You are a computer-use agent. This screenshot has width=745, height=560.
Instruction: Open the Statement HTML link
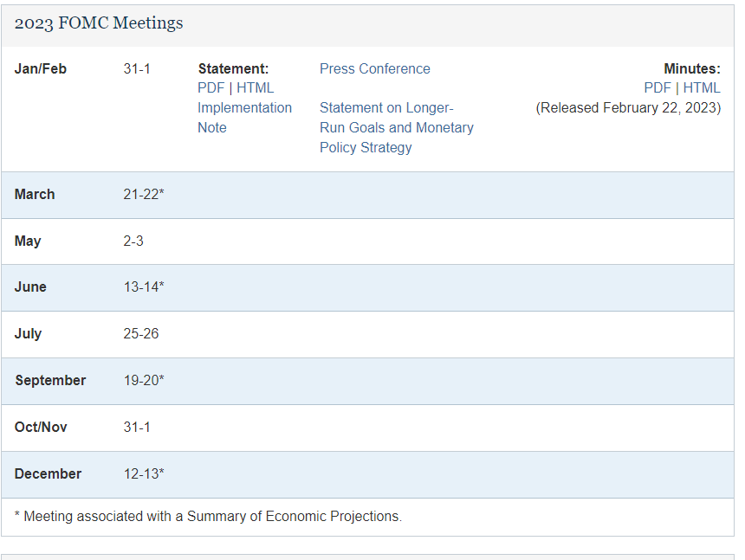[x=256, y=88]
